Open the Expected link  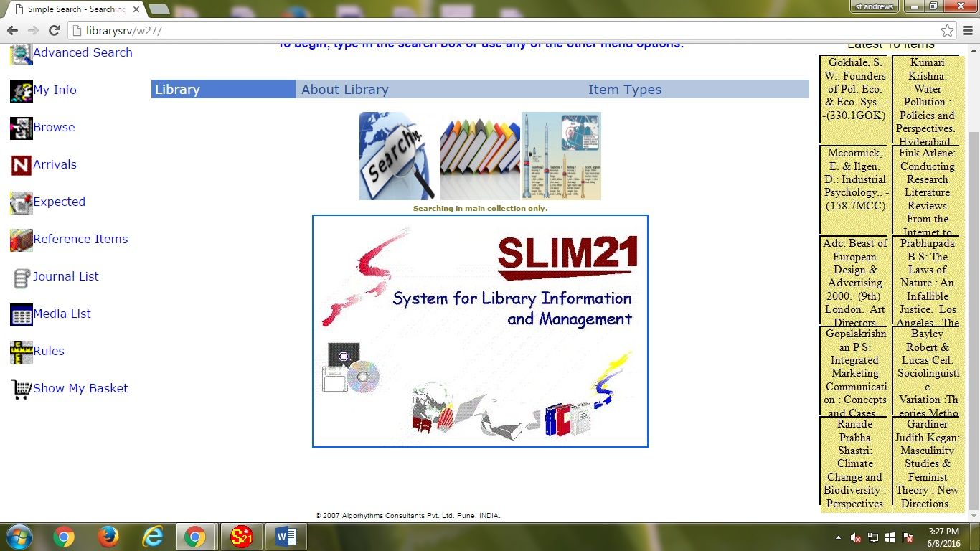(x=59, y=202)
